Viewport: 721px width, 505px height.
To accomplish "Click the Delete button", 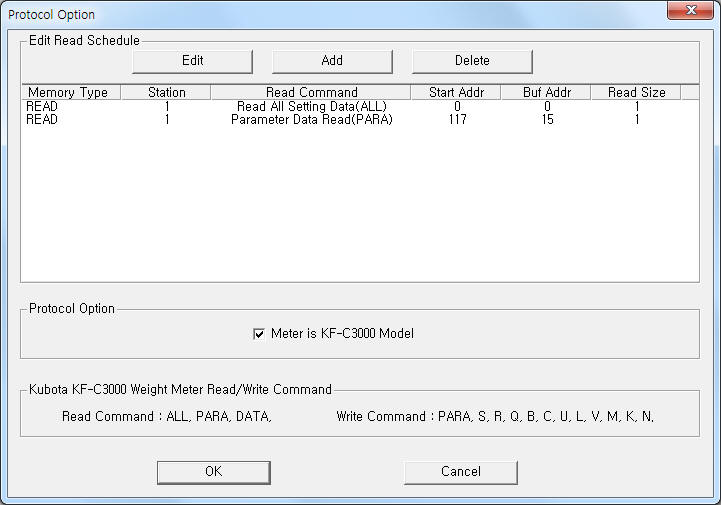I will [472, 61].
